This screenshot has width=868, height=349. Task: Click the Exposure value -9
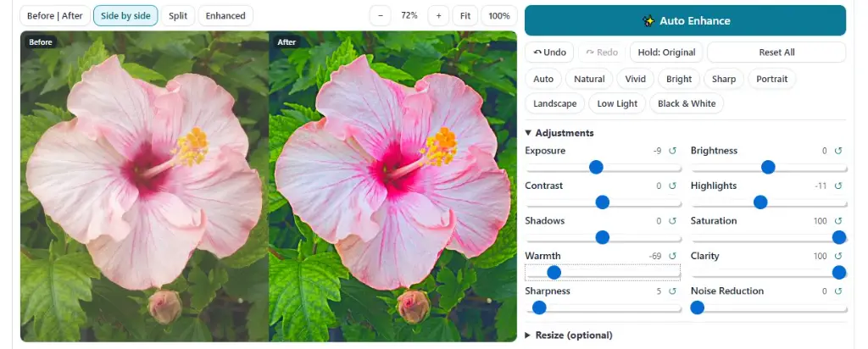[657, 151]
